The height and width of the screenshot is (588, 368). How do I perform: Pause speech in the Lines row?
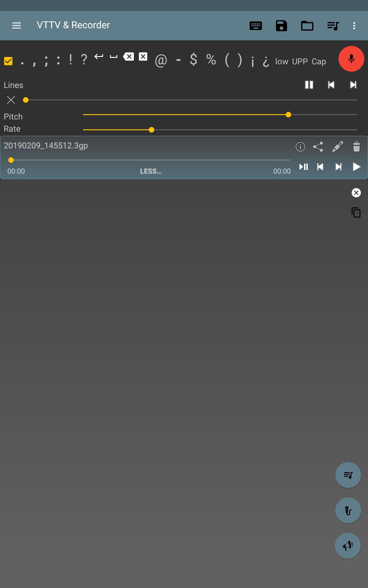[309, 85]
